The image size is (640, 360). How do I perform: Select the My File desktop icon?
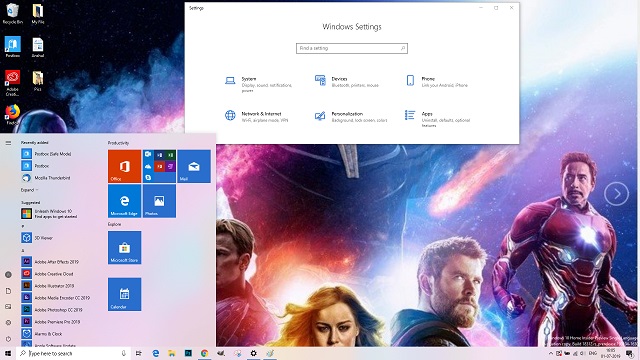click(x=38, y=13)
